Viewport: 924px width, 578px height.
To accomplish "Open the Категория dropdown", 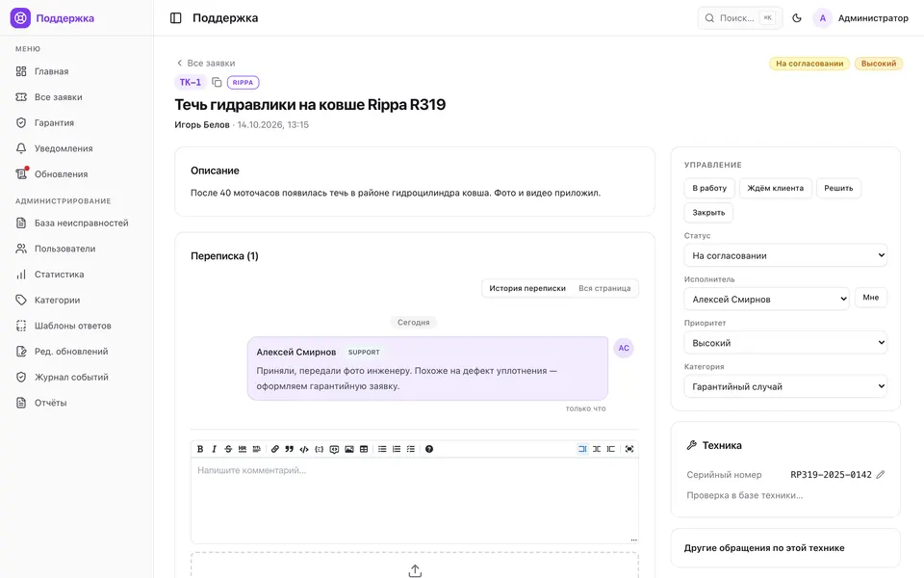I will (785, 386).
